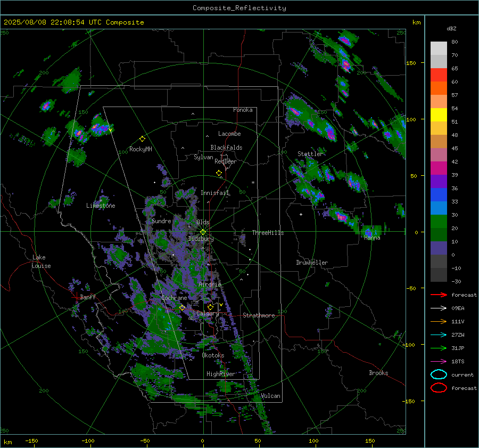
Task: Click the cyan current ellipse icon
Action: click(x=439, y=374)
